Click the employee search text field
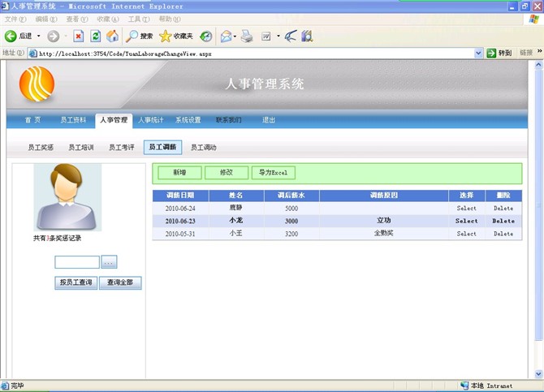This screenshot has width=544, height=392. tap(77, 262)
